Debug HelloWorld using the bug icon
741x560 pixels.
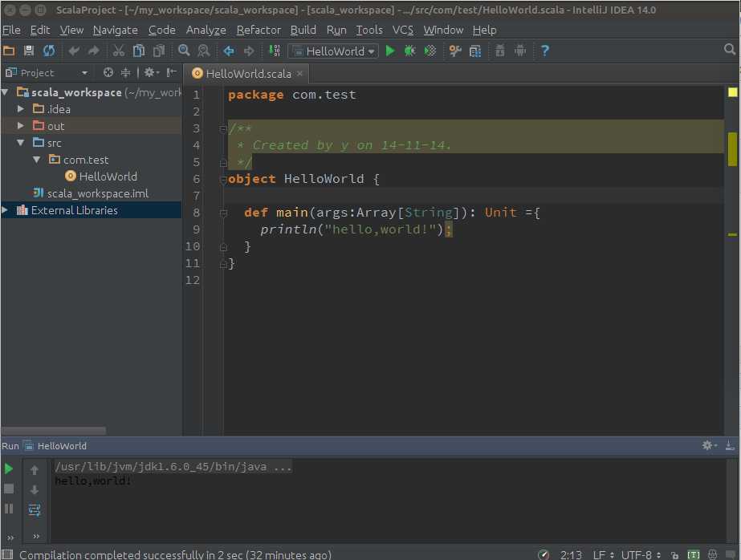coord(409,51)
